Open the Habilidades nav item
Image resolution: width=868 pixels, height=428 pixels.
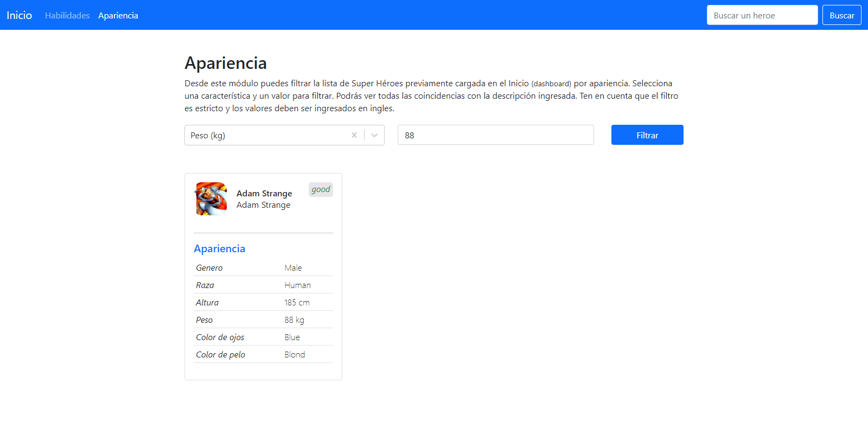[x=67, y=15]
